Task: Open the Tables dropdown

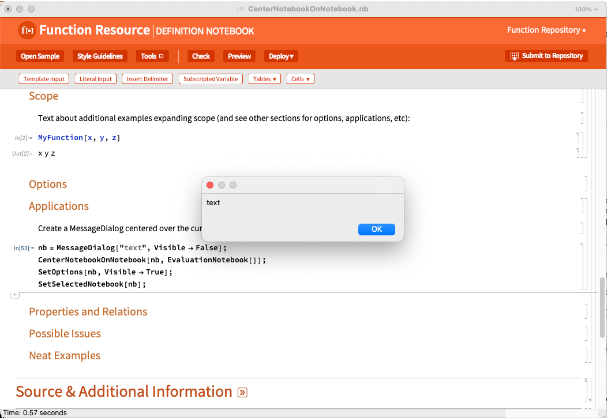Action: point(264,78)
